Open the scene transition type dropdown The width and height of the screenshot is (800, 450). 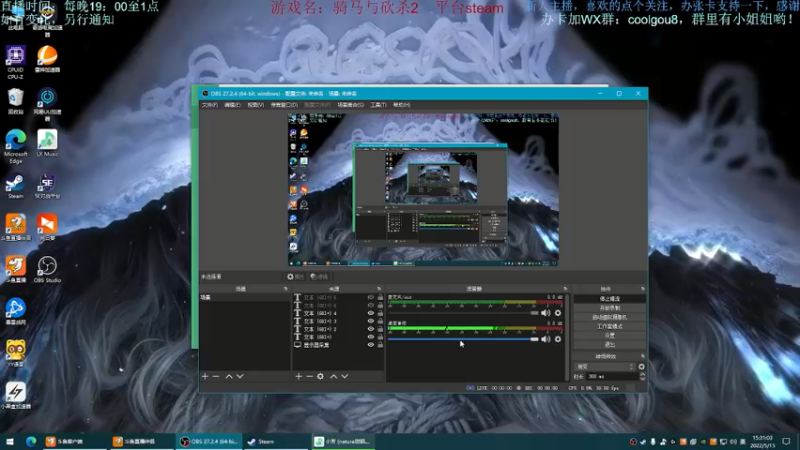point(605,366)
